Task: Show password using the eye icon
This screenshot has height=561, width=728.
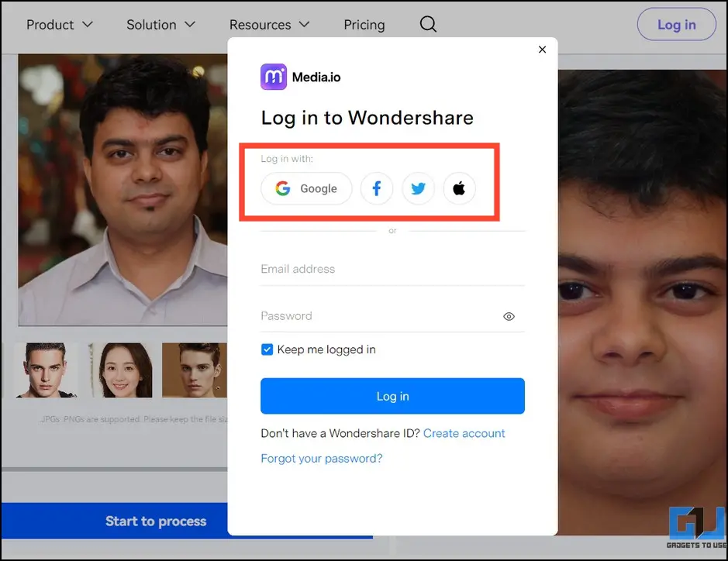Action: coord(509,316)
